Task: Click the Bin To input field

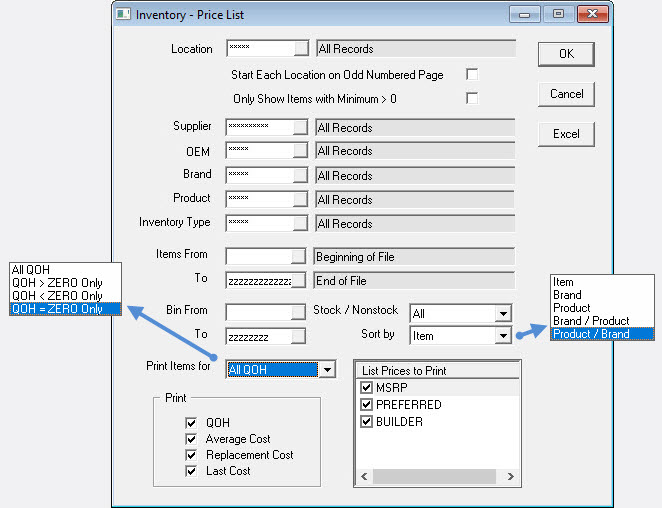Action: (259, 337)
